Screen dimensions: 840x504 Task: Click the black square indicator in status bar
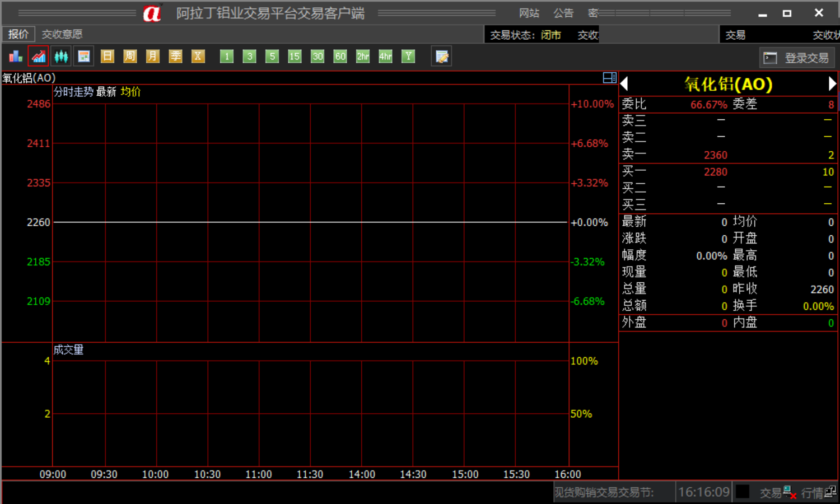[x=743, y=492]
